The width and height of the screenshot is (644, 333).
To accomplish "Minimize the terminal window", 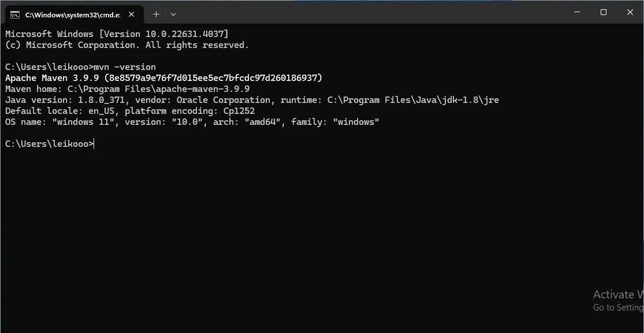I will (x=577, y=12).
